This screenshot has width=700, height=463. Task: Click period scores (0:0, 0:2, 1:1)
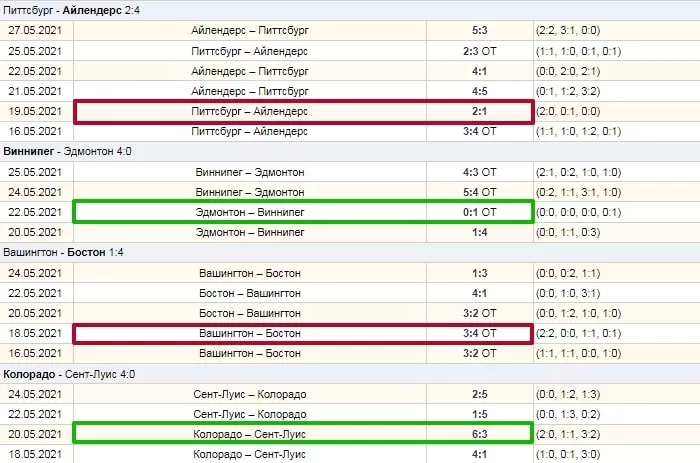click(x=568, y=273)
